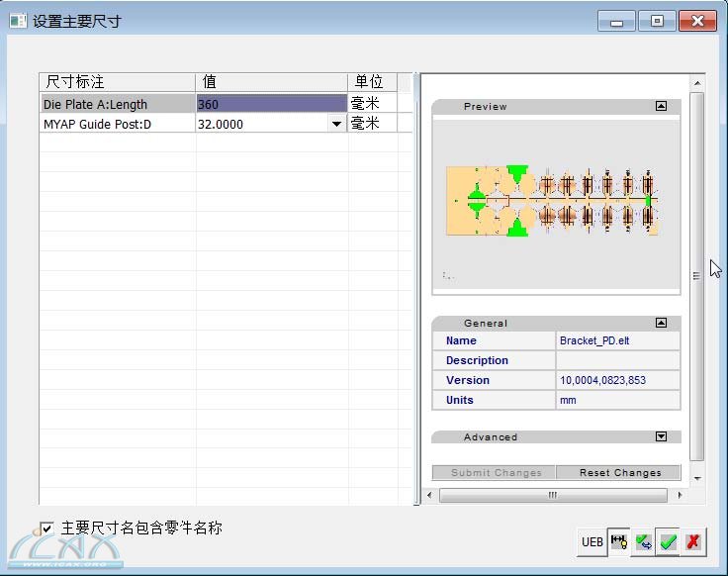Click the horizontal scrollbar left arrow

click(x=429, y=495)
